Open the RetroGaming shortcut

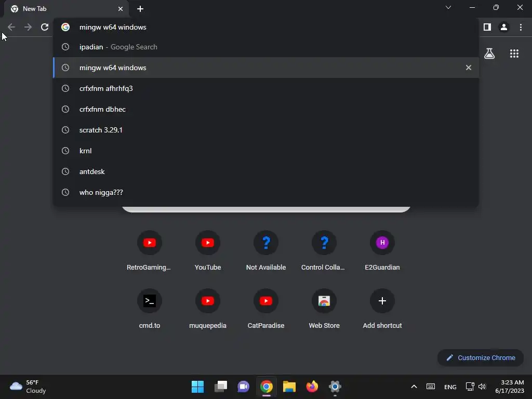point(149,251)
